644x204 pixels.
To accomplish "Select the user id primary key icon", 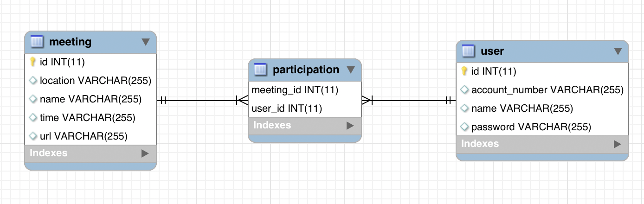I will tap(464, 71).
